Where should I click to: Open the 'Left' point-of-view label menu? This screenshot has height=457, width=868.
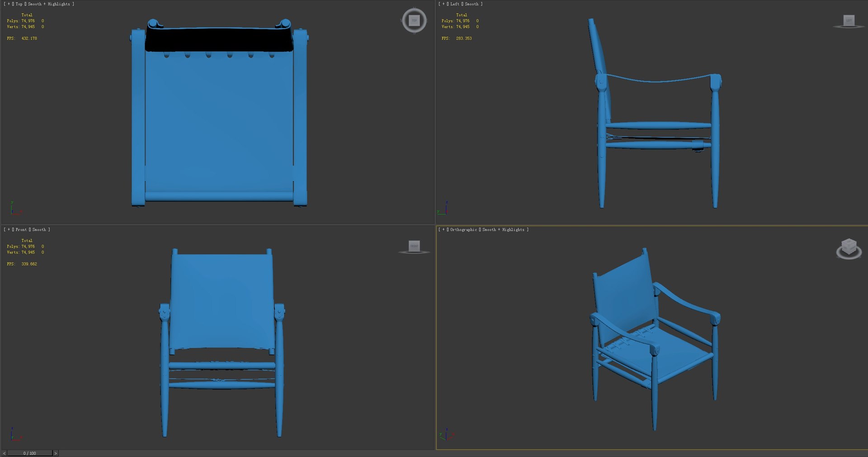coord(454,4)
